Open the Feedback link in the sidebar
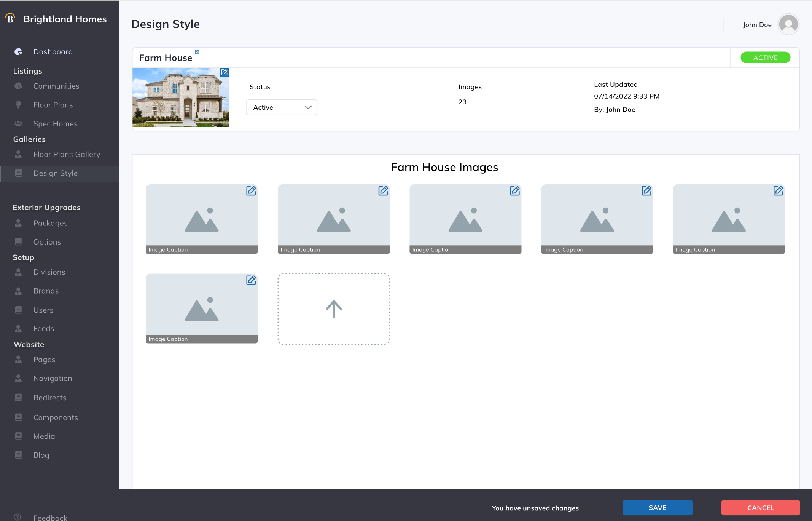Viewport: 812px width, 521px height. (50, 517)
